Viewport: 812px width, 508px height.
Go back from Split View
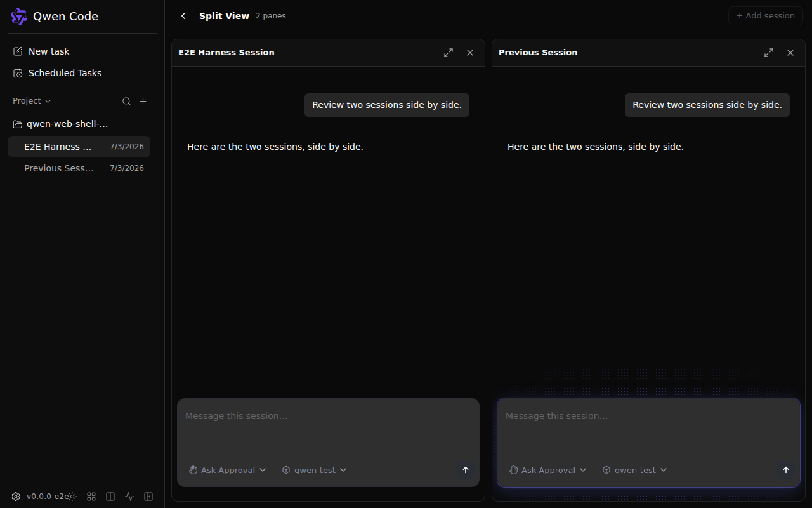coord(183,16)
